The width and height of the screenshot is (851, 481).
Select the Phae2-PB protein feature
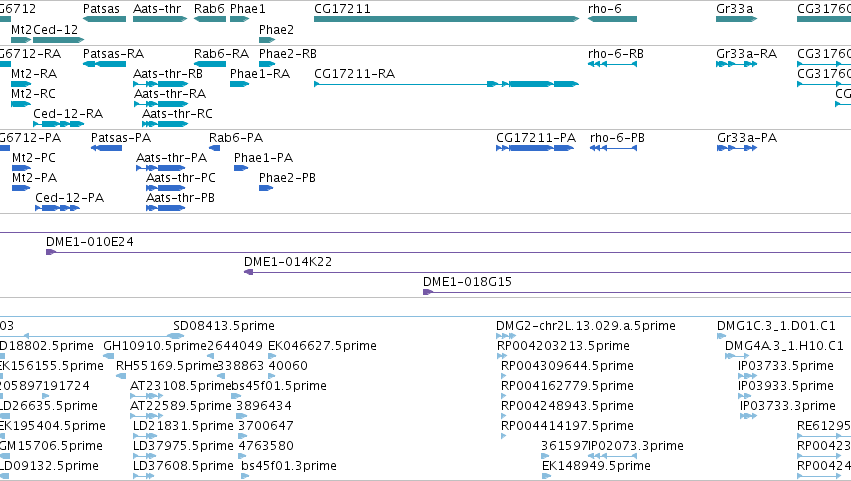[x=266, y=188]
